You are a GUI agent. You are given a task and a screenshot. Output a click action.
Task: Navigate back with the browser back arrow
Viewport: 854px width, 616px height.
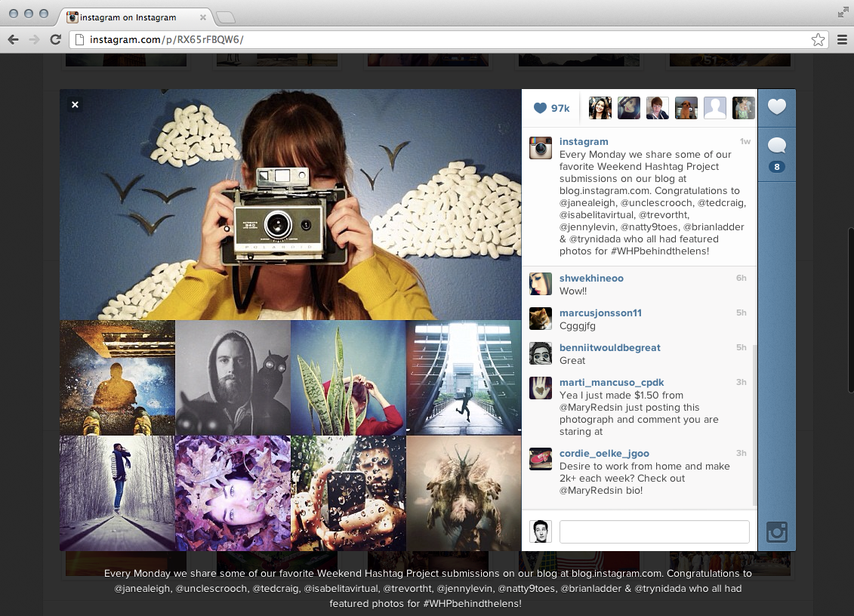click(12, 39)
